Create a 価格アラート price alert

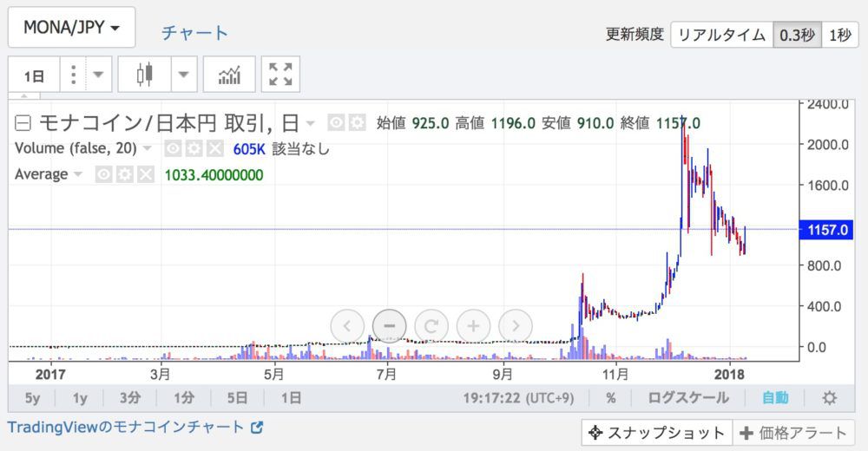pyautogui.click(x=794, y=433)
